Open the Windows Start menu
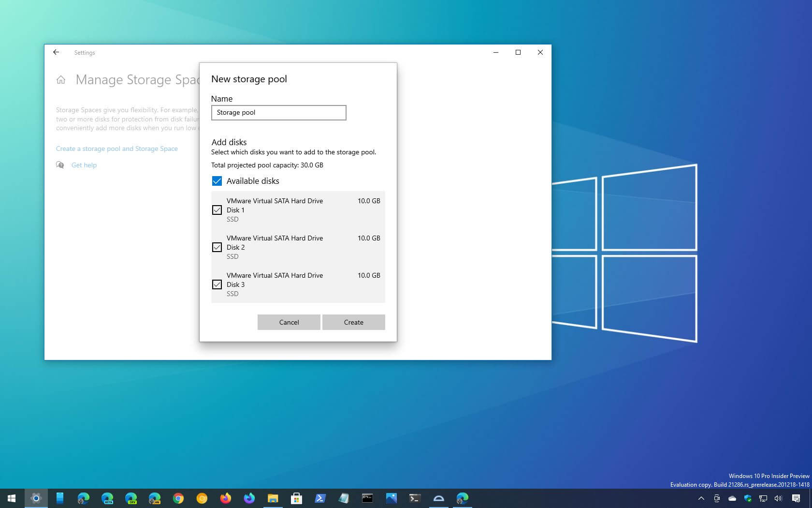Screen dimensions: 812x508 [x=12, y=498]
